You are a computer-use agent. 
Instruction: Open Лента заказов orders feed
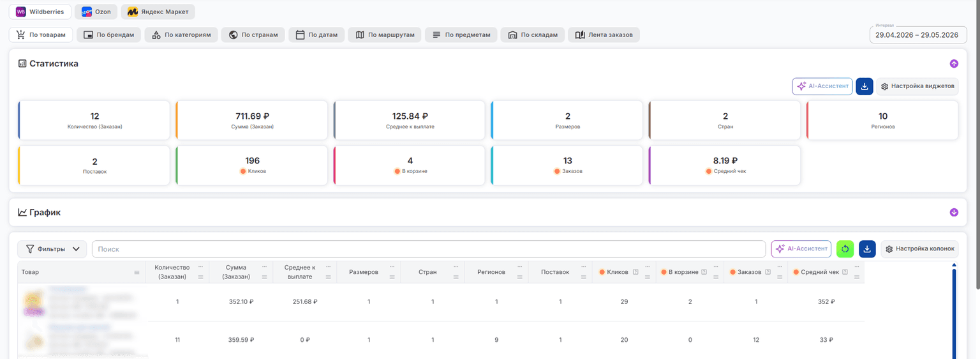click(604, 34)
